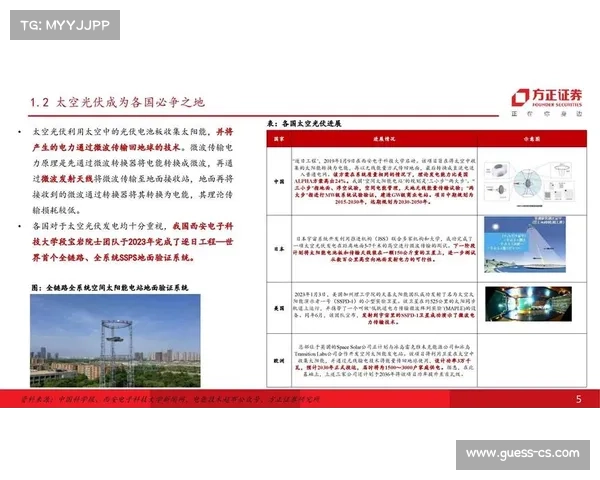Select the 欧洲 row label
The width and height of the screenshot is (600, 480).
coord(279,361)
